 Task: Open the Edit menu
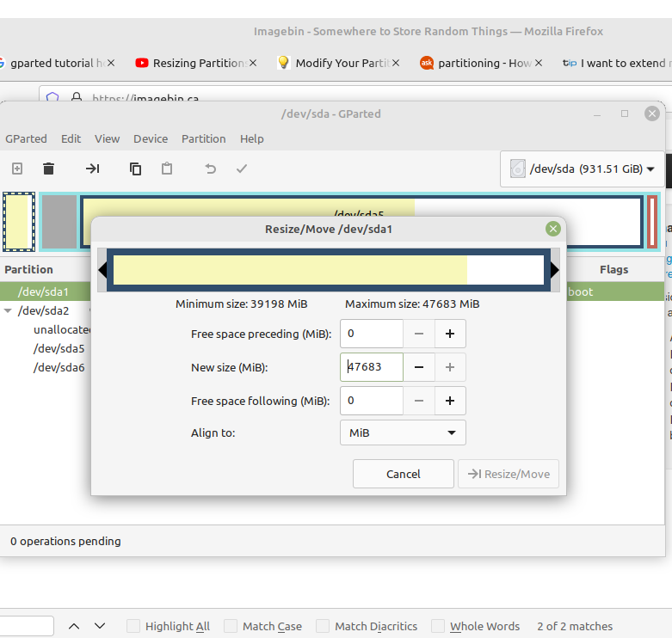coord(71,138)
